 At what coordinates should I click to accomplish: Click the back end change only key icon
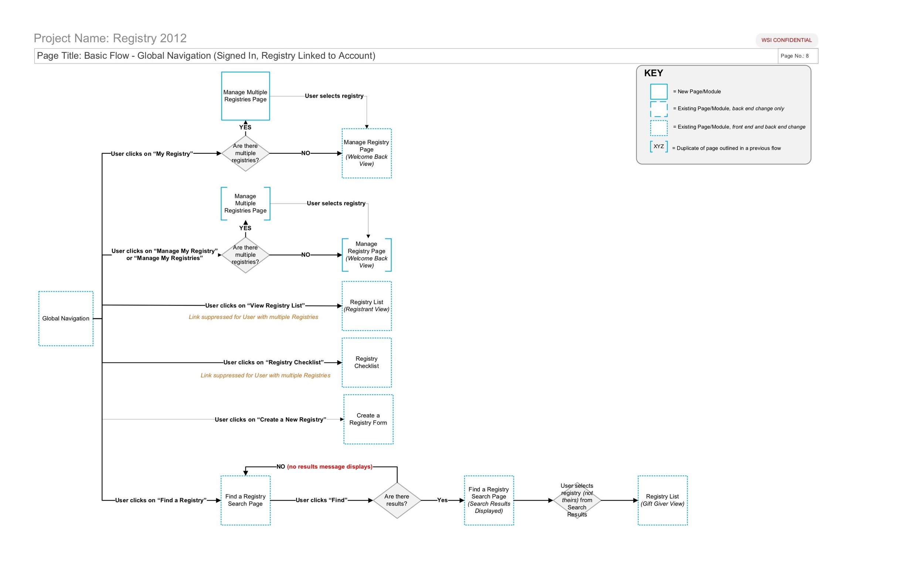point(659,109)
